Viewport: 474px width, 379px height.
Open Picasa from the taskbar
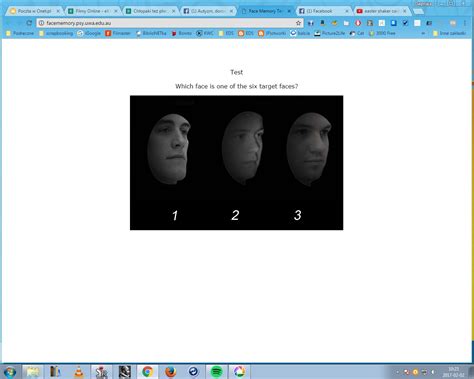(x=239, y=371)
